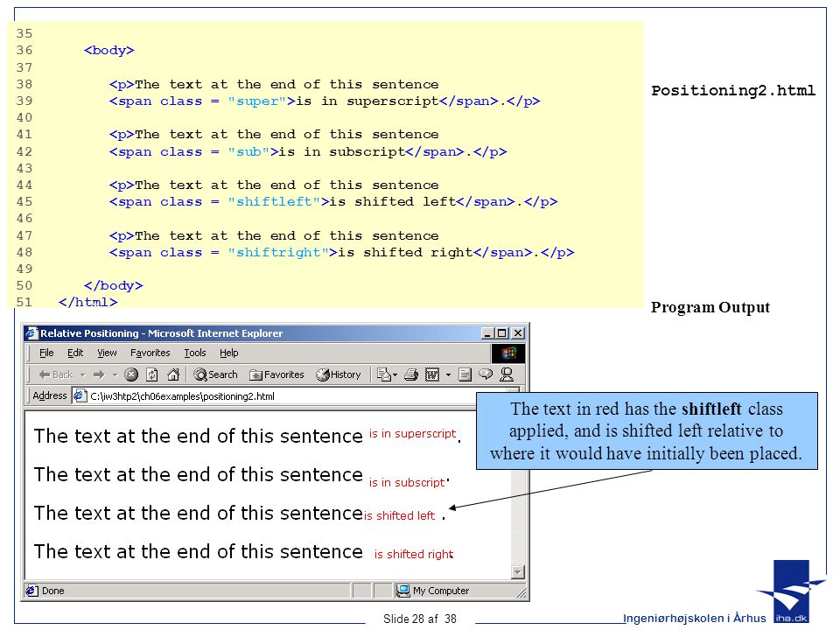Click the scroll down arrow of the page
Screen dimensions: 840x630
coord(517,572)
